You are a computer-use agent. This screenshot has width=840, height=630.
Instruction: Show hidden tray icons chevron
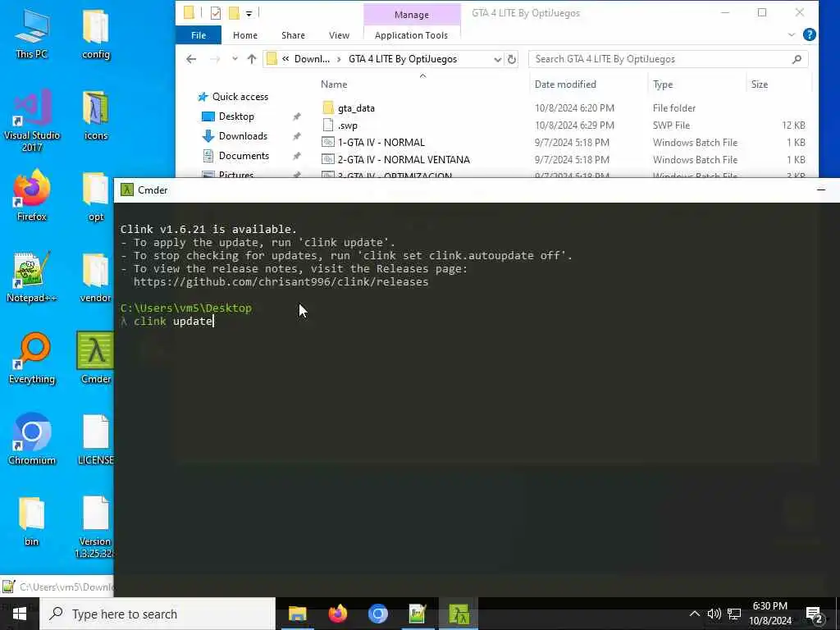694,614
